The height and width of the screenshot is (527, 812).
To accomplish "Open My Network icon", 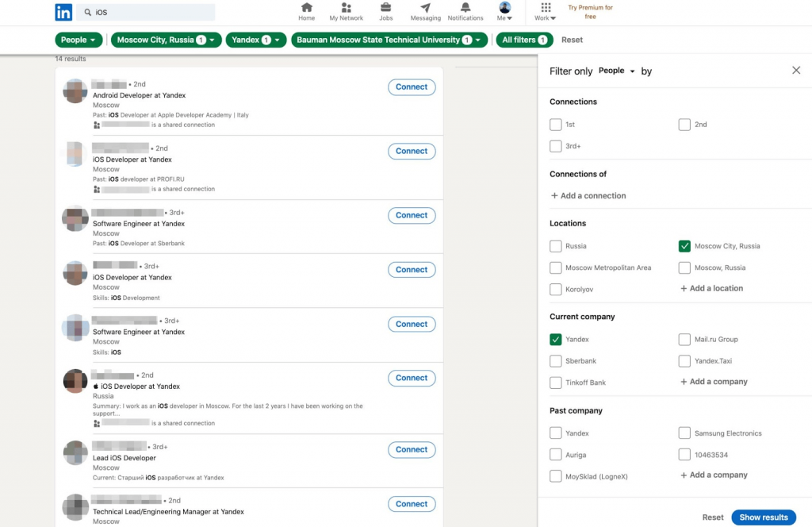I will [x=346, y=8].
